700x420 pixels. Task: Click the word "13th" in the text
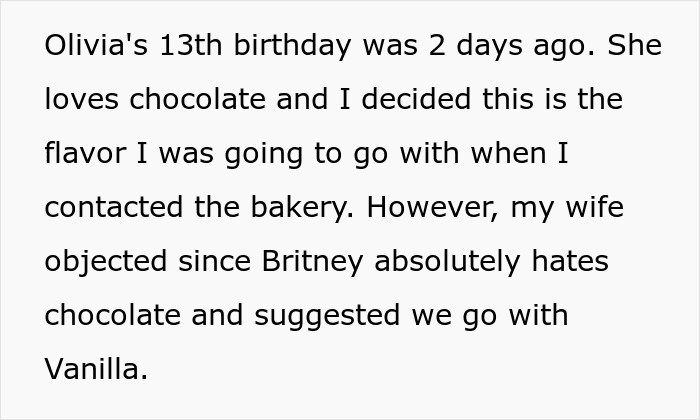click(x=191, y=45)
